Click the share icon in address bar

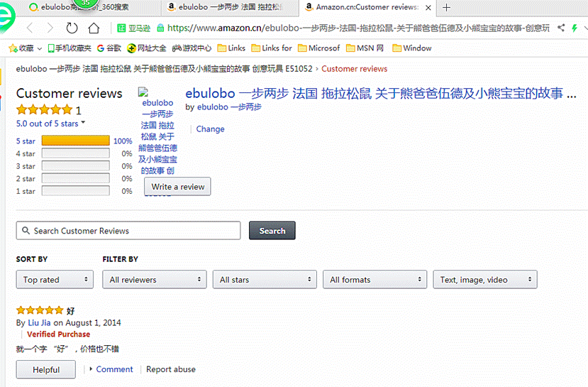tap(561, 28)
